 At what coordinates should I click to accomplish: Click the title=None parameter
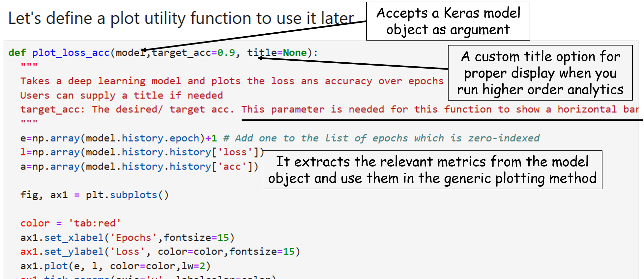click(x=277, y=53)
